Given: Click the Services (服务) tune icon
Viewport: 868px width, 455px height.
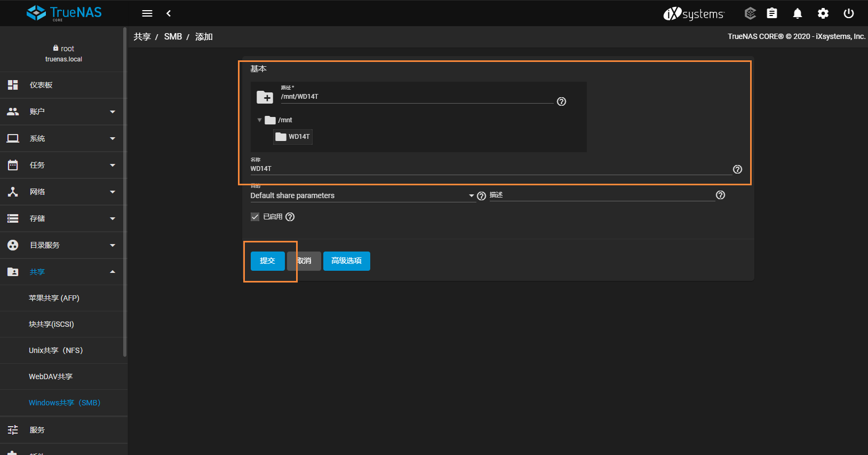Looking at the screenshot, I should [13, 430].
